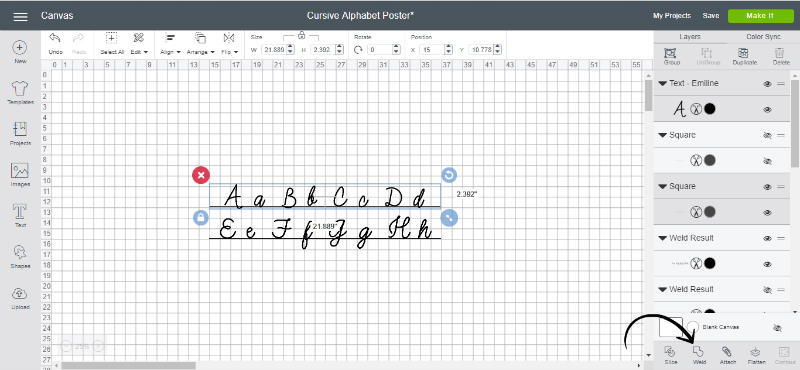This screenshot has width=800, height=370.
Task: Toggle Blank Canvas visibility
Action: pos(778,327)
